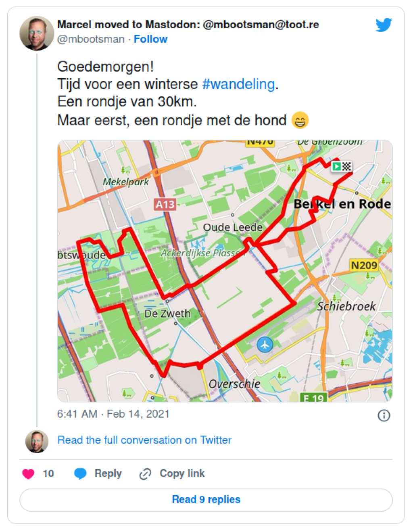The image size is (413, 532).
Task: Open the circled-i info icon on the tweet
Action: tap(384, 415)
